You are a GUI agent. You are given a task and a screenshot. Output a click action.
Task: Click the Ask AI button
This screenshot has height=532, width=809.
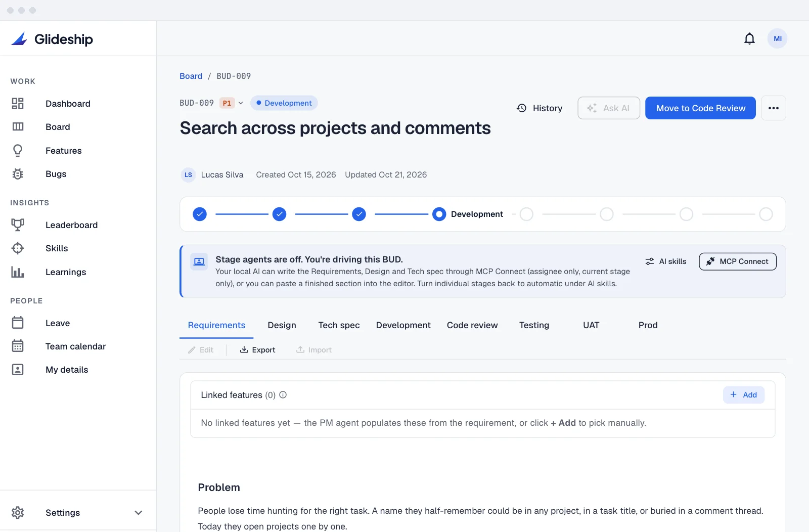(609, 108)
